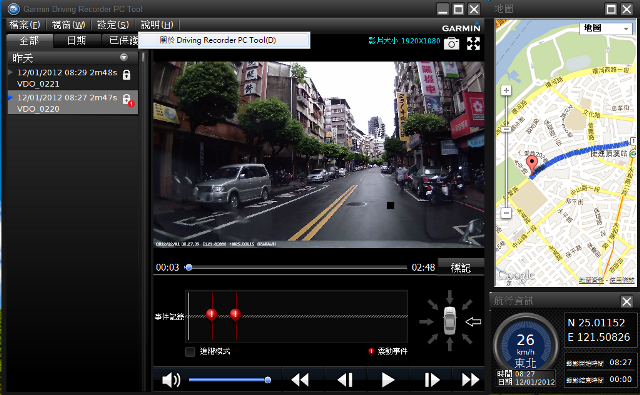Click the speedometer gauge showing 26 km/h
This screenshot has height=395, width=640.
[x=526, y=344]
